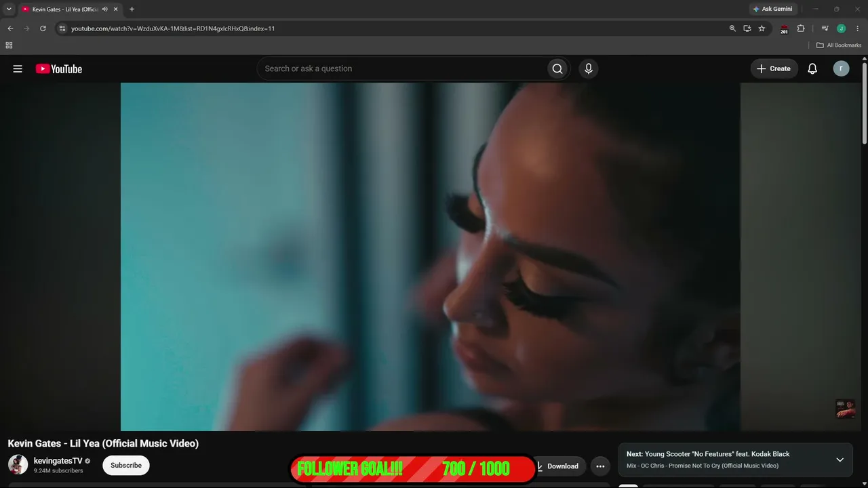Click the search magnifier button
This screenshot has width=868, height=488.
pyautogui.click(x=557, y=68)
